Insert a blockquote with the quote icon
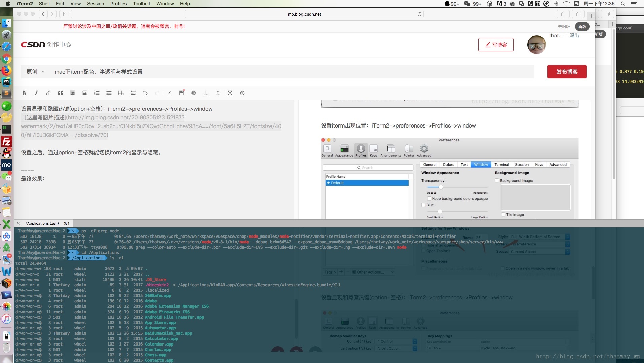Viewport: 644px width, 363px height. (x=60, y=93)
